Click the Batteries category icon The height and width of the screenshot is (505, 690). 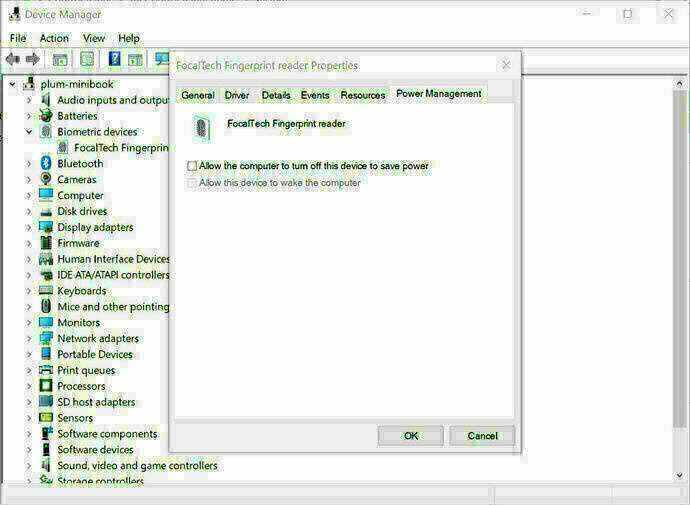click(46, 116)
